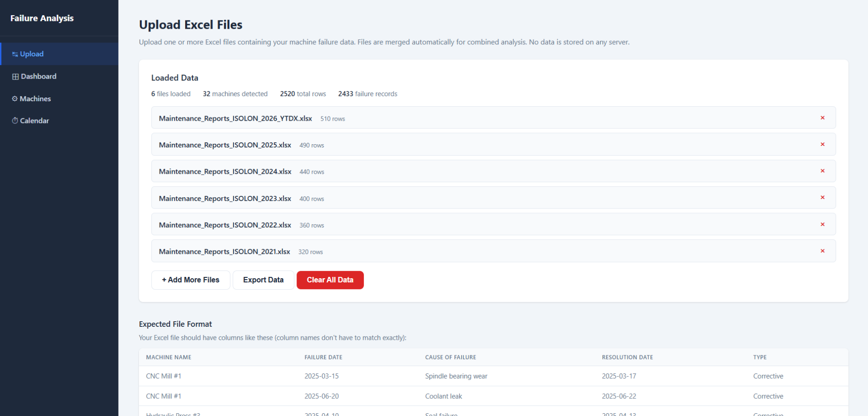Remove Maintenance_Reports_ISOLON_2025.xlsx with its red X
868x416 pixels.
[822, 144]
